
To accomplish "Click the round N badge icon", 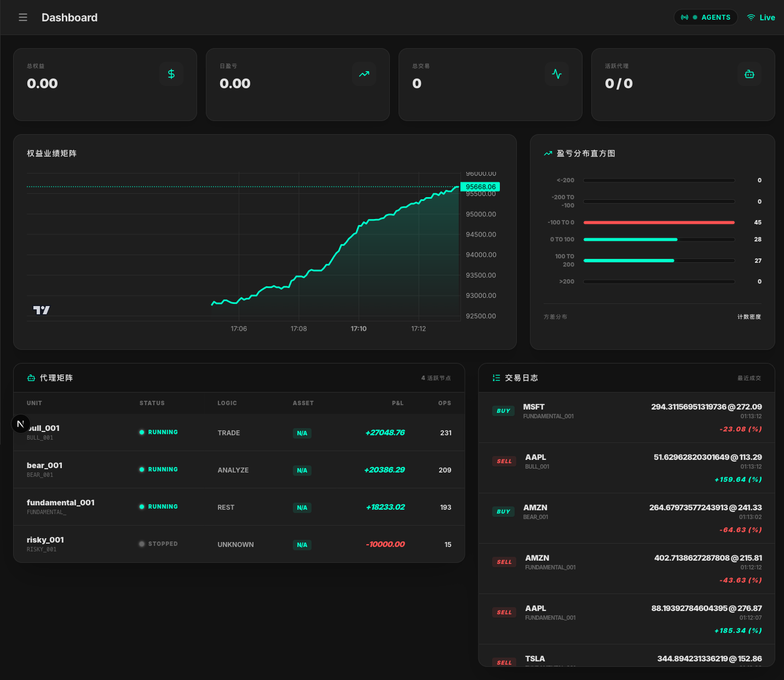I will tap(21, 424).
